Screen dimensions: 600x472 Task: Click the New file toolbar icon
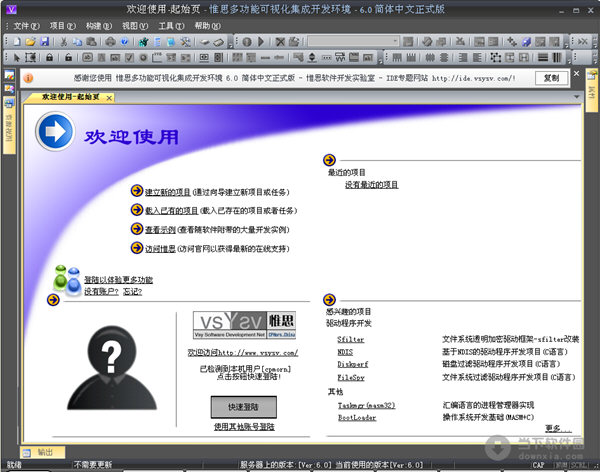(x=17, y=41)
